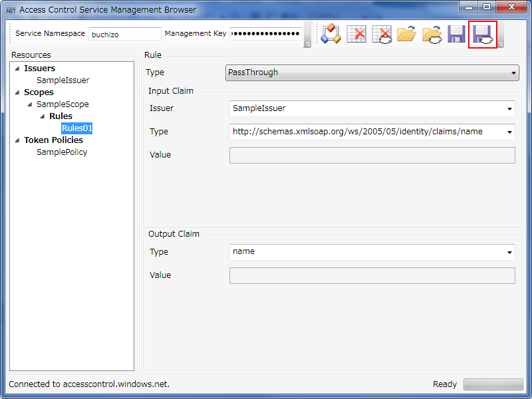Select the Rules01 tree item
The height and width of the screenshot is (399, 532).
point(77,128)
